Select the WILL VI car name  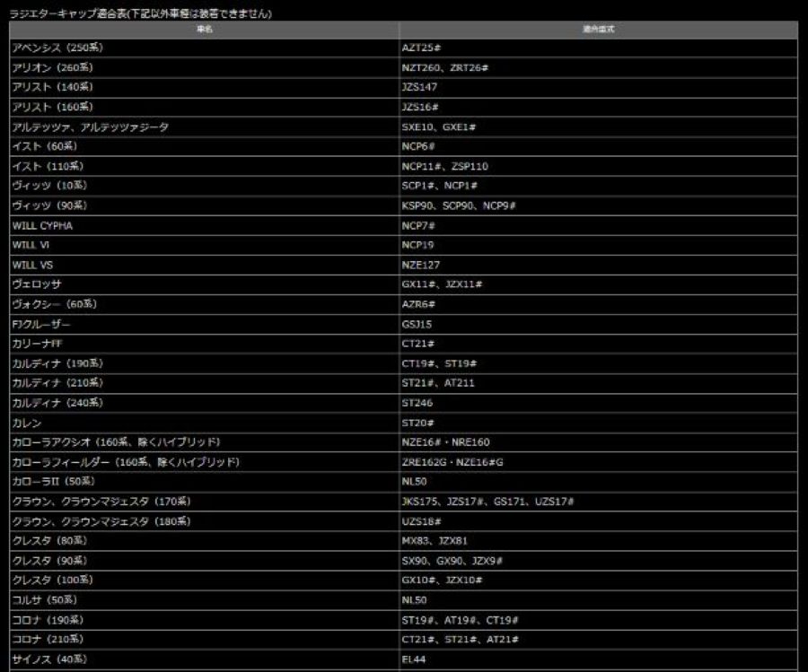pos(31,245)
